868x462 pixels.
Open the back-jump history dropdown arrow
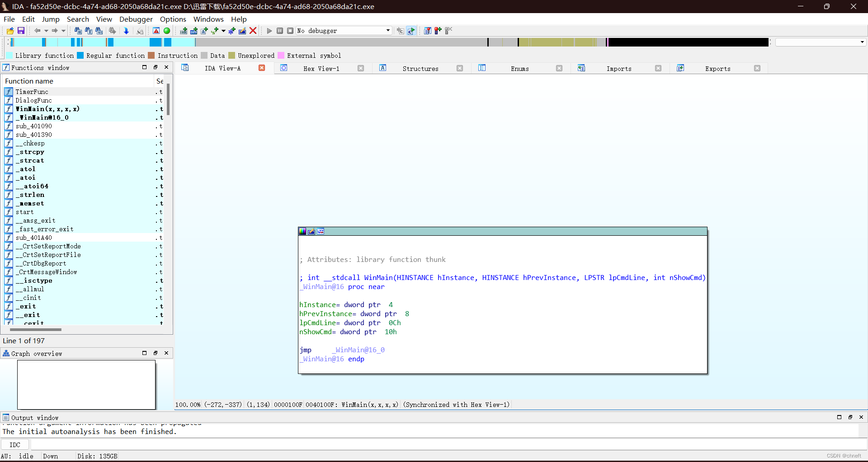(46, 31)
